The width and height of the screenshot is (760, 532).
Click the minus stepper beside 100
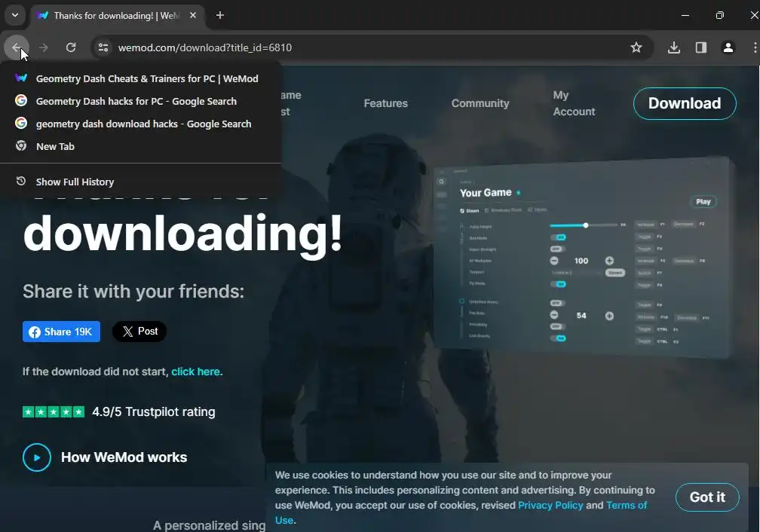coord(554,261)
